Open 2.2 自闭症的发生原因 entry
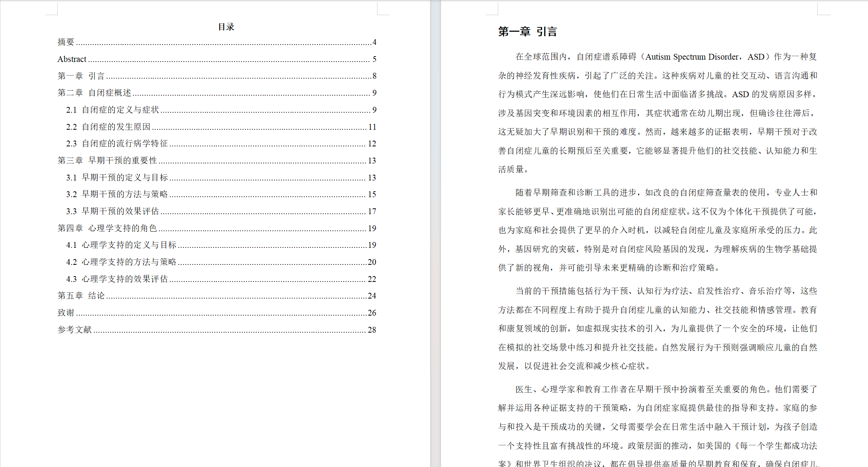 (x=108, y=127)
